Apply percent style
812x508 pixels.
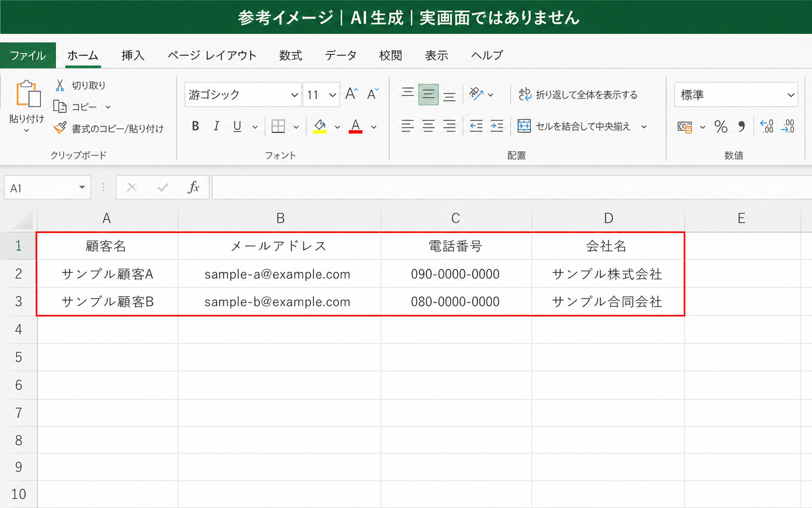click(721, 126)
